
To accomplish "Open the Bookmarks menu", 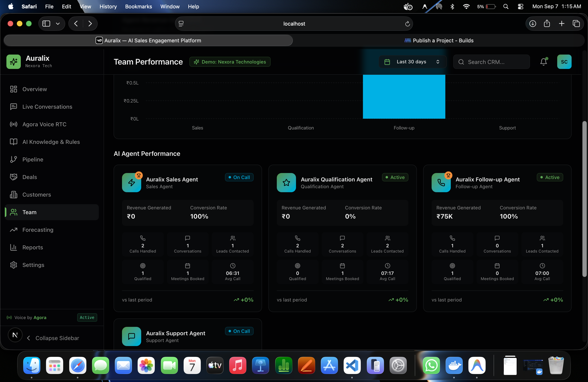I will coord(138,6).
